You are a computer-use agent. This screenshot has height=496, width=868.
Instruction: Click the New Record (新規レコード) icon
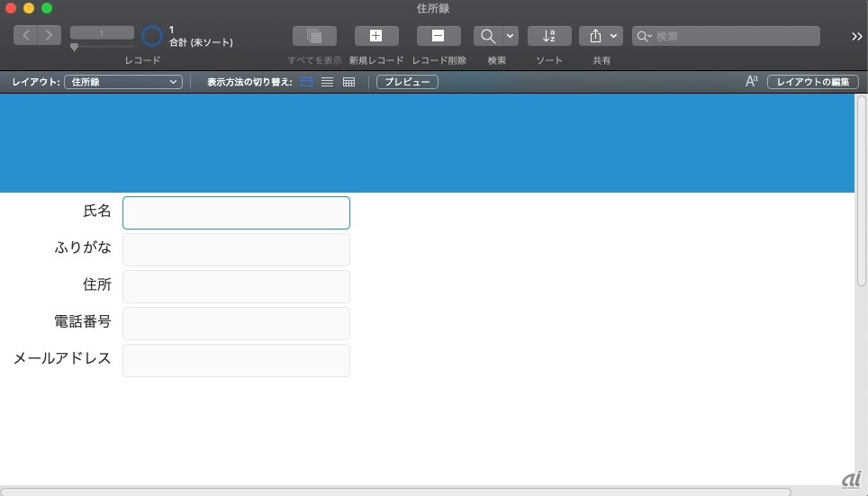click(376, 36)
